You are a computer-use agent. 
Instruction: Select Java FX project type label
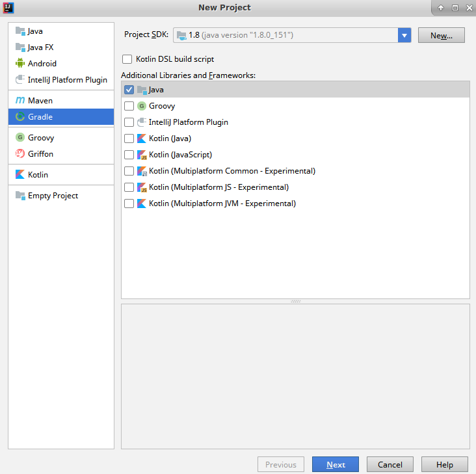[41, 47]
